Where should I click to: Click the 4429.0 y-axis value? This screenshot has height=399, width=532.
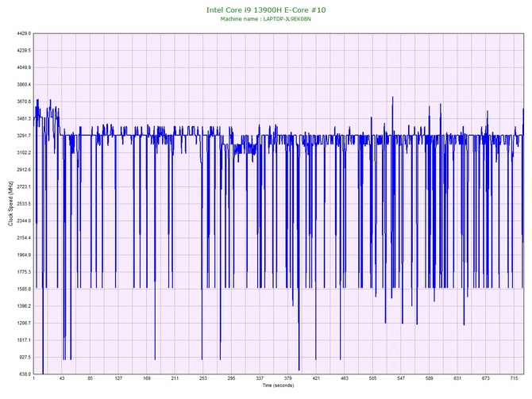[24, 33]
